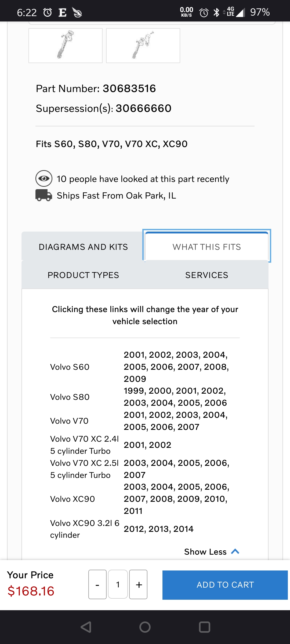The width and height of the screenshot is (290, 644).
Task: Collapse list with Show Less chevron
Action: 235,552
